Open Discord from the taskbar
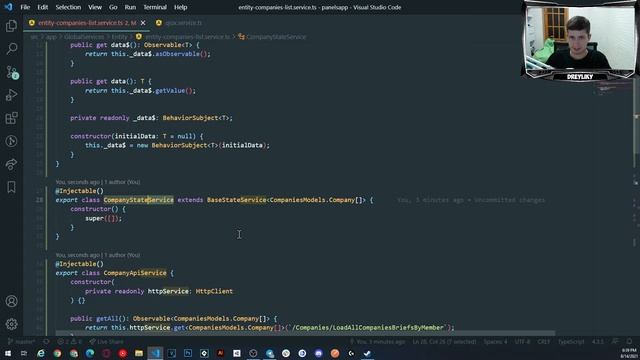 (318, 353)
